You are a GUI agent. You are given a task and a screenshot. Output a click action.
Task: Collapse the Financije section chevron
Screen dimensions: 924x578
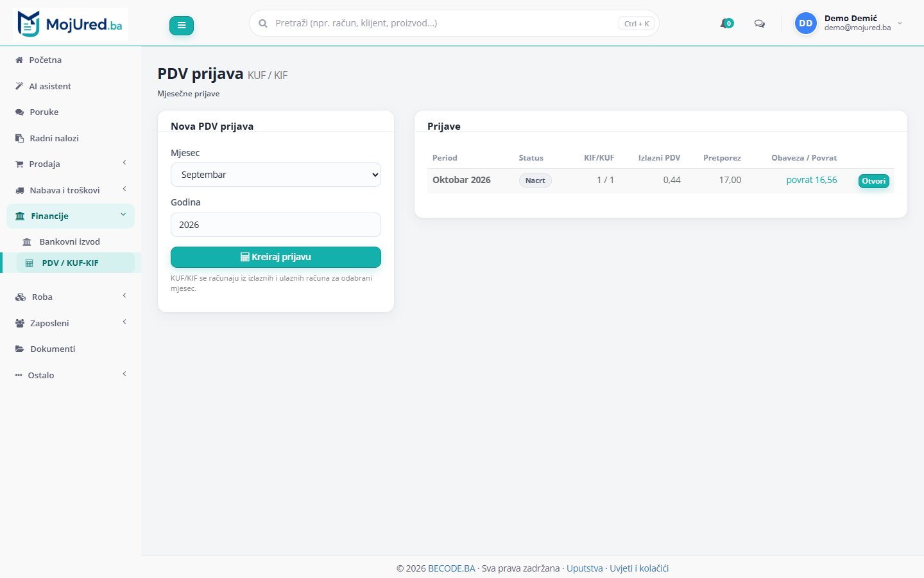pyautogui.click(x=123, y=215)
